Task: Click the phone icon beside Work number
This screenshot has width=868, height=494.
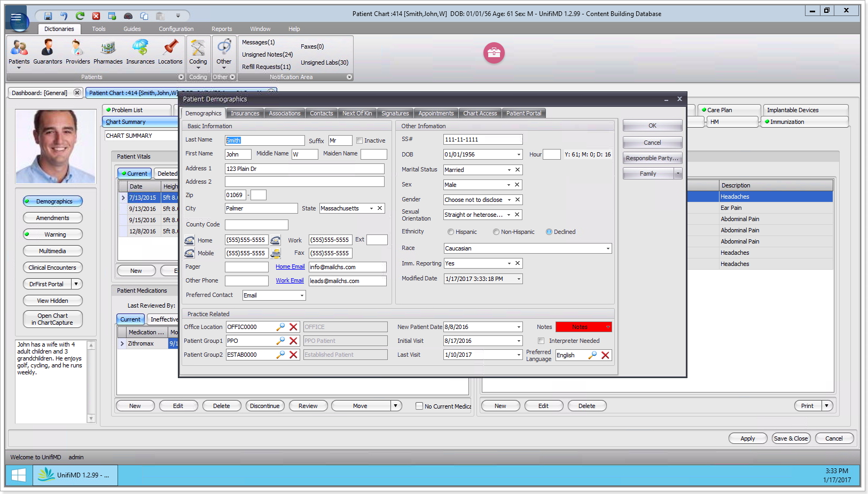Action: (x=276, y=240)
